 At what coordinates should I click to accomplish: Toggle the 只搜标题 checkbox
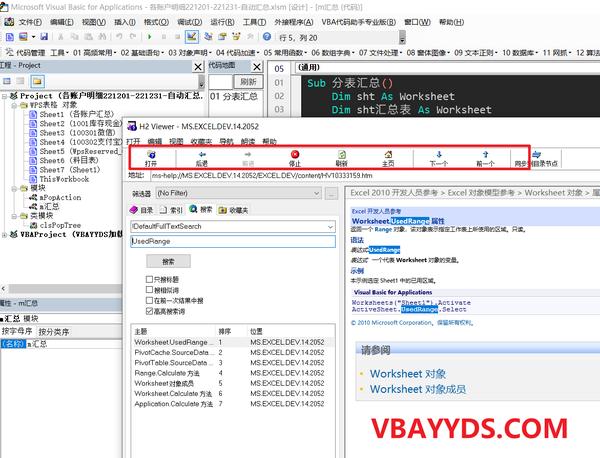(x=149, y=279)
